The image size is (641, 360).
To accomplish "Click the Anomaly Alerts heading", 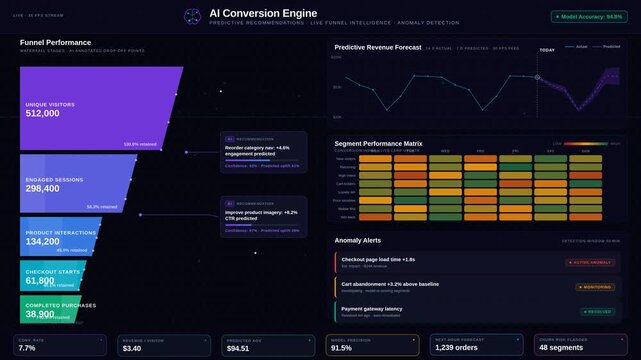I will [x=358, y=241].
